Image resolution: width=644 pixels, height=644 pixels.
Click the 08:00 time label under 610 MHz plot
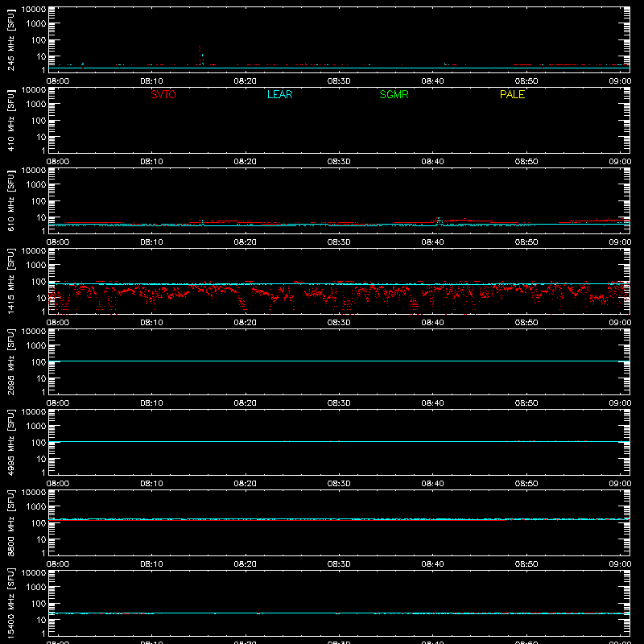[x=58, y=242]
